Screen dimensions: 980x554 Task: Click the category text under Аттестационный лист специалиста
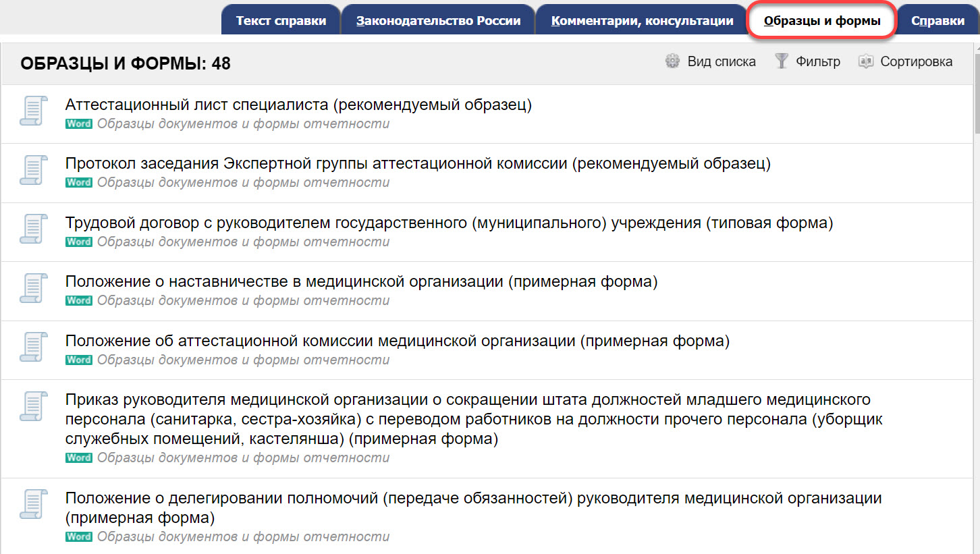[x=244, y=124]
